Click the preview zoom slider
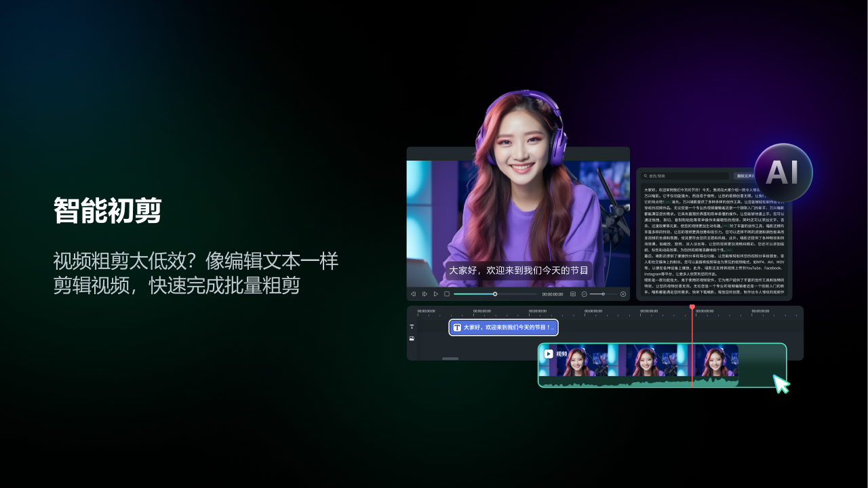The height and width of the screenshot is (488, 868). tap(603, 294)
